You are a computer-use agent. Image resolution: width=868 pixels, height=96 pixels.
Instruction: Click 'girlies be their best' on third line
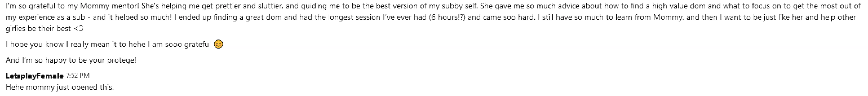[38, 29]
